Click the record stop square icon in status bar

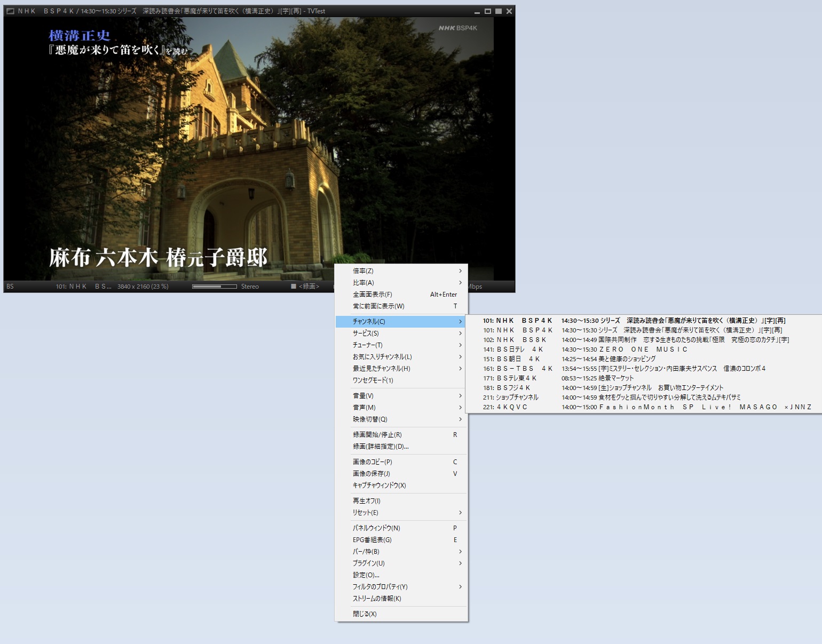[x=294, y=287]
